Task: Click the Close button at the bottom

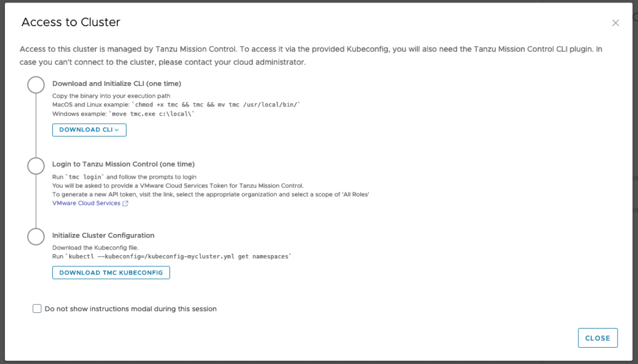Action: [598, 338]
